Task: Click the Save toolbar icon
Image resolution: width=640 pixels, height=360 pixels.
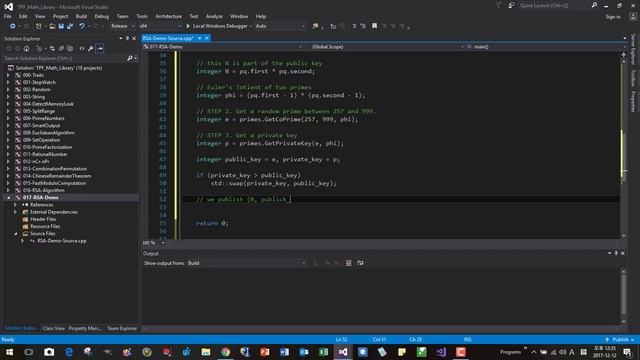Action: pyautogui.click(x=61, y=26)
